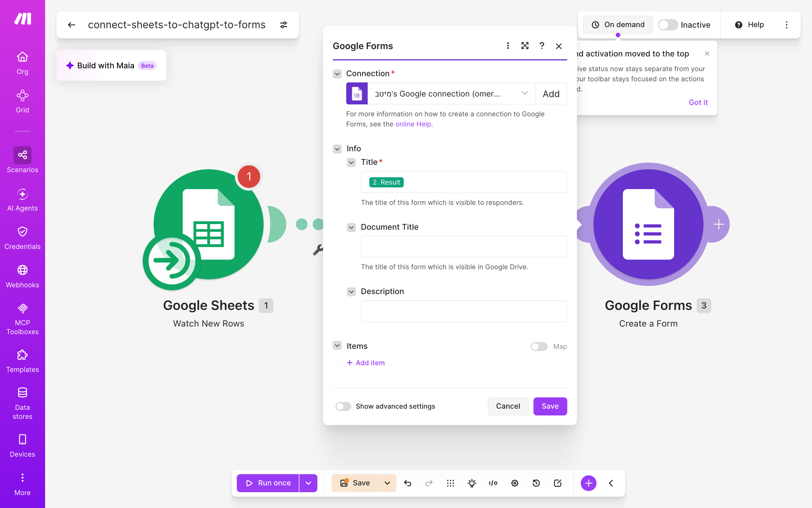
Task: Open Google Forms panel three-dot menu
Action: click(x=508, y=46)
